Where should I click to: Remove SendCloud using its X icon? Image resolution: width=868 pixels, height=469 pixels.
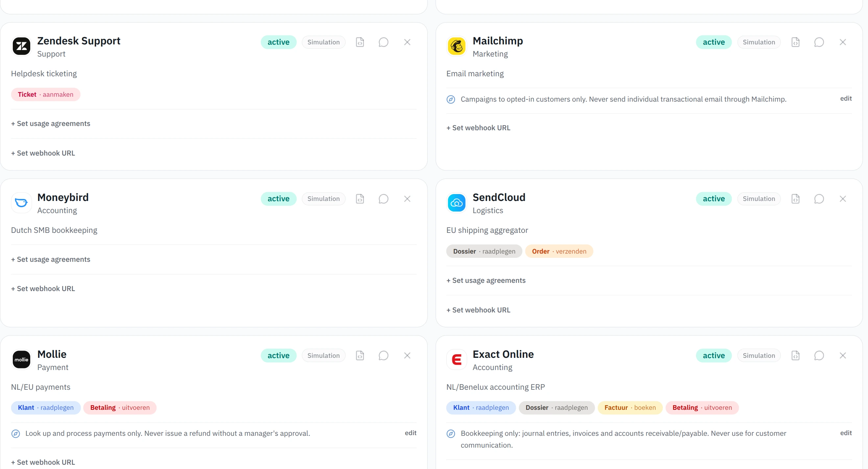point(842,199)
